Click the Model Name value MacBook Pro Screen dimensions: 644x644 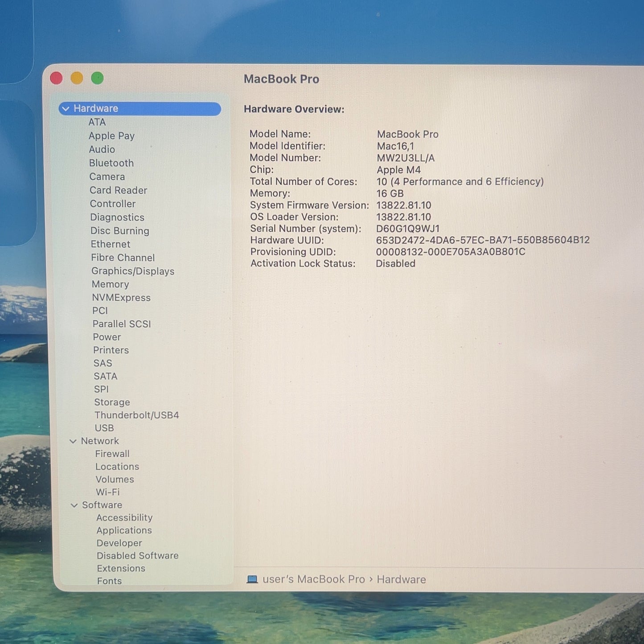tap(408, 134)
